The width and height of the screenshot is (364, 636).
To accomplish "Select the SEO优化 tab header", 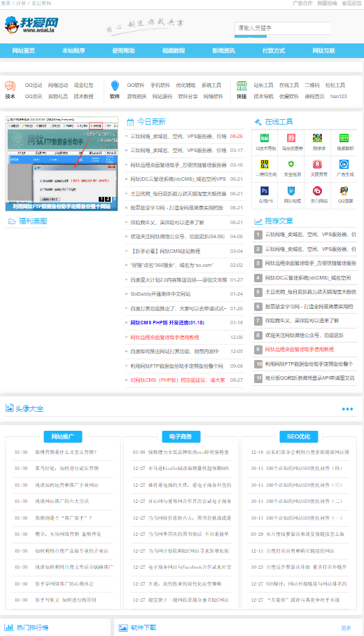I will click(299, 436).
